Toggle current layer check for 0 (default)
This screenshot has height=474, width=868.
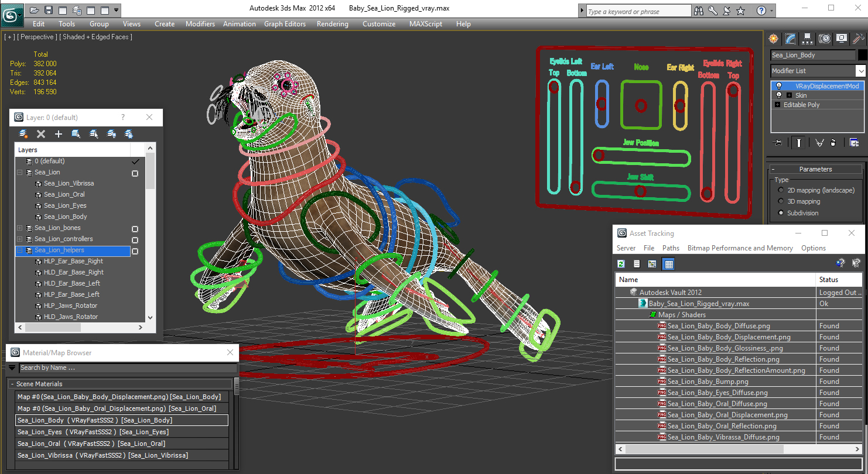coord(135,162)
